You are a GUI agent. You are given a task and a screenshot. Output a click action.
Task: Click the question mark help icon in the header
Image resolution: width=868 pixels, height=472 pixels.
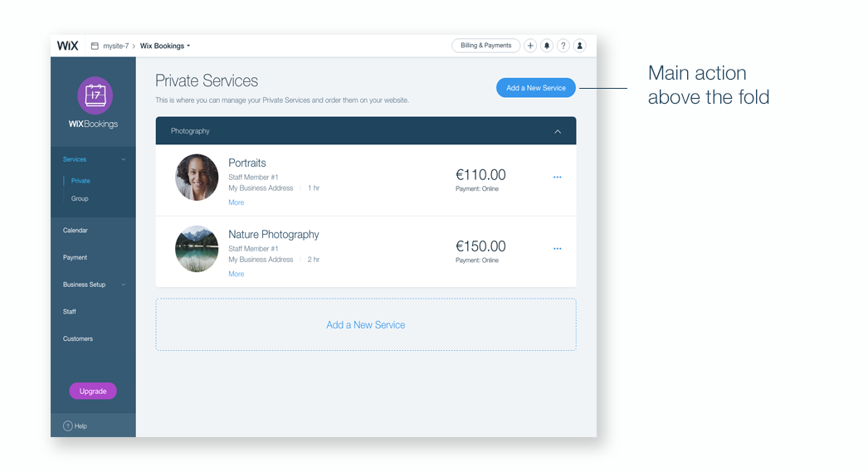563,46
